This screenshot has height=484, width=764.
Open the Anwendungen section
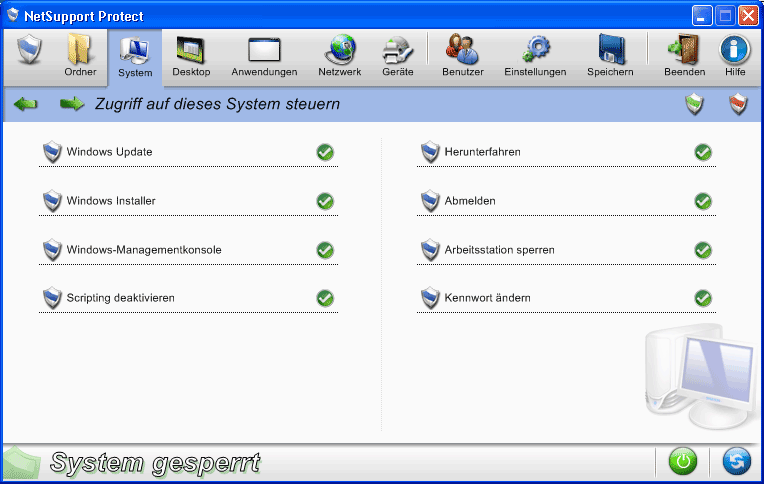tap(264, 56)
